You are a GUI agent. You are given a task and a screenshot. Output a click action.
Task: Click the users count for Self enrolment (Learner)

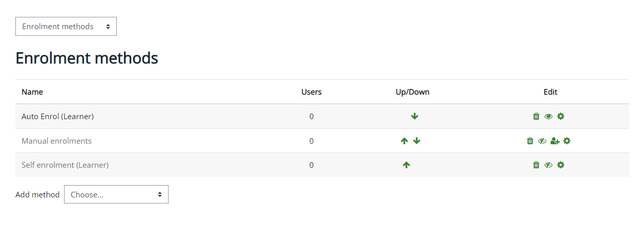311,165
